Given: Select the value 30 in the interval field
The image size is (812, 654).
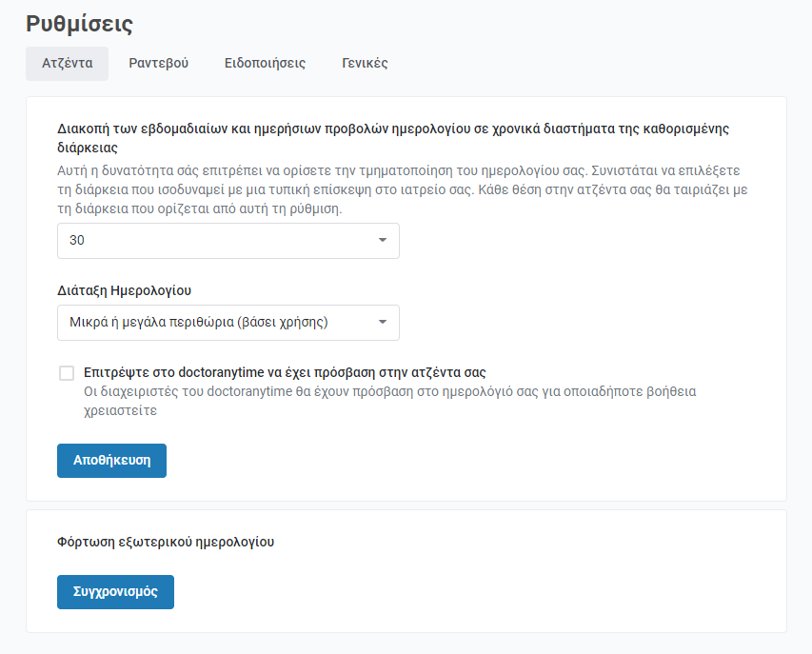Looking at the screenshot, I should 77,240.
